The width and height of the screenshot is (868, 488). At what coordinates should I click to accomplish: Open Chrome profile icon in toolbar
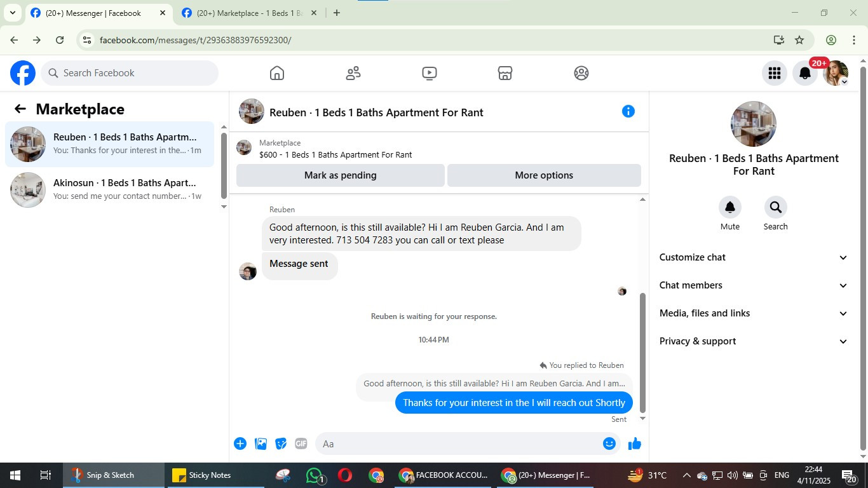[831, 40]
